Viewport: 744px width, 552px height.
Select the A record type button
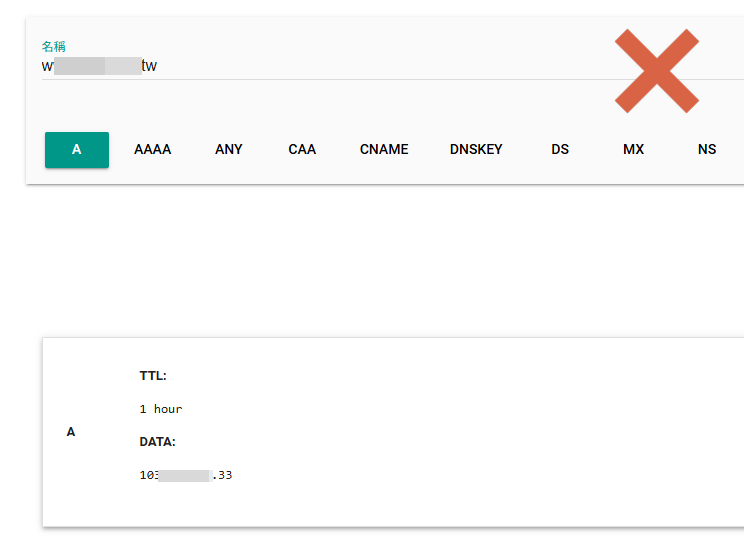click(77, 150)
